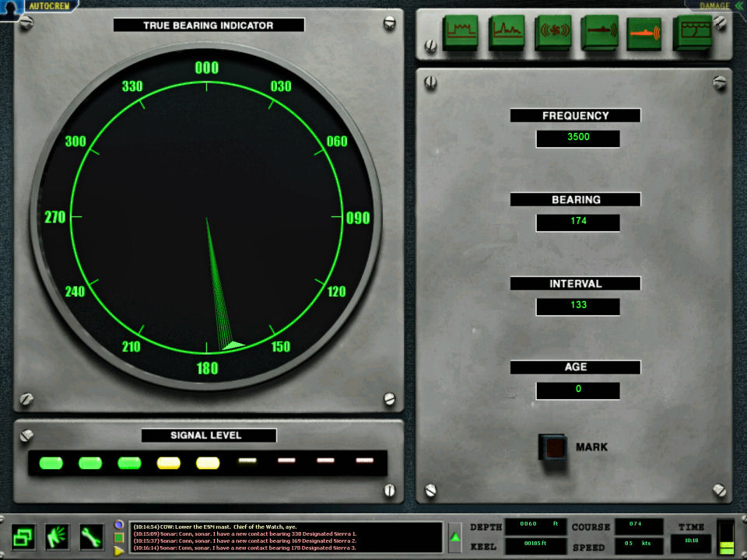Open the DAMAGE panel
The width and height of the screenshot is (747, 560).
click(x=714, y=5)
